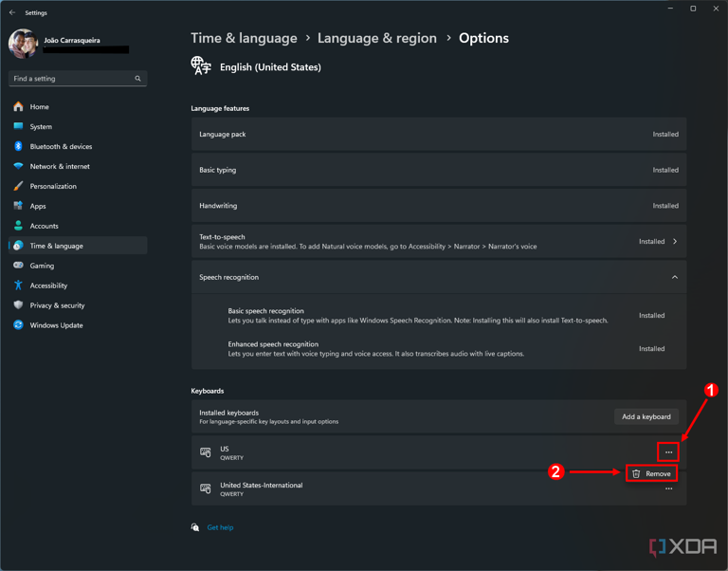The width and height of the screenshot is (728, 571).
Task: Click the Home icon in sidebar
Action: click(18, 106)
